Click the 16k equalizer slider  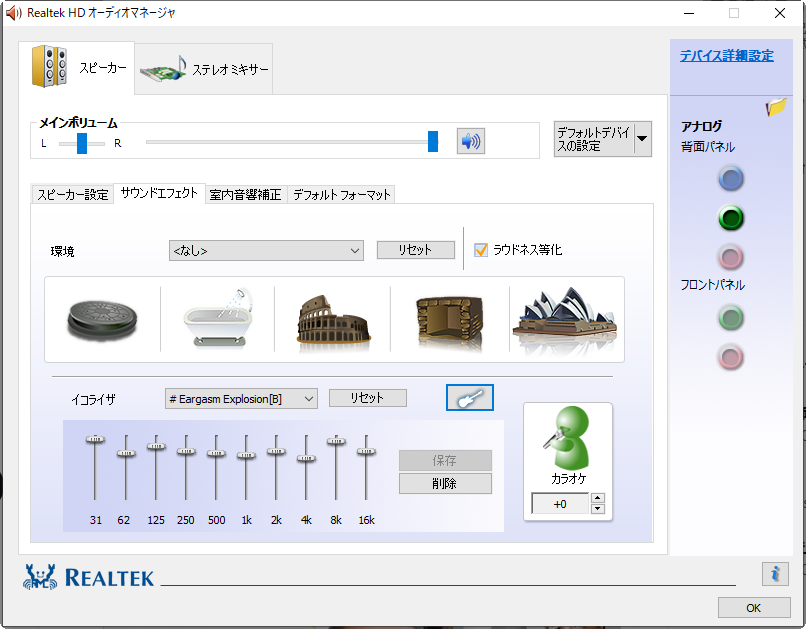[x=366, y=451]
